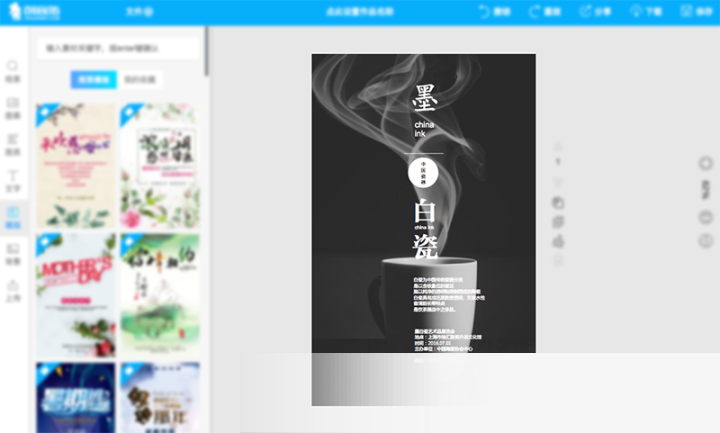Click the zoom percentage label
Viewport: 720px width, 433px height.
tap(706, 190)
